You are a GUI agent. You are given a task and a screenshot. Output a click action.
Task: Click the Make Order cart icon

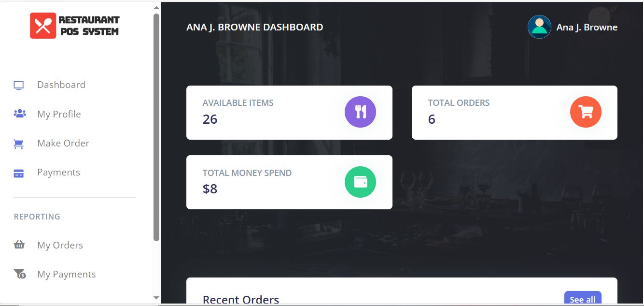pos(19,144)
